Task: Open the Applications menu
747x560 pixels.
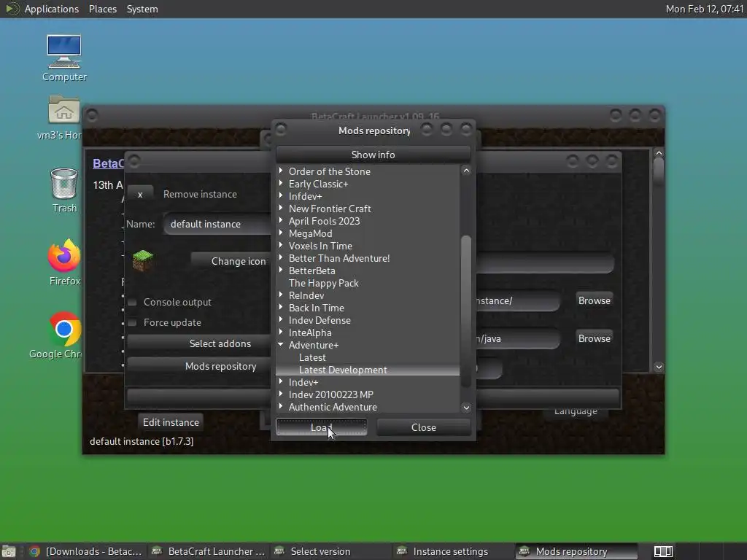Action: (x=52, y=9)
